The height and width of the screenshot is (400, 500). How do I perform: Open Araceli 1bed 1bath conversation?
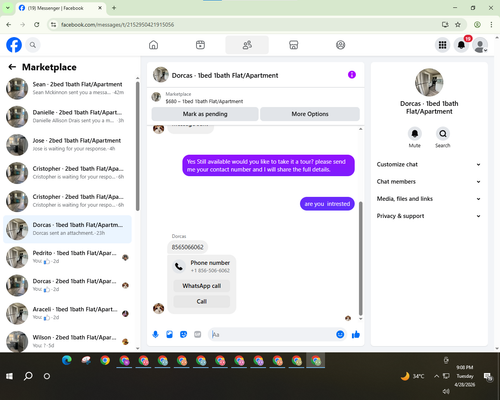(x=67, y=313)
